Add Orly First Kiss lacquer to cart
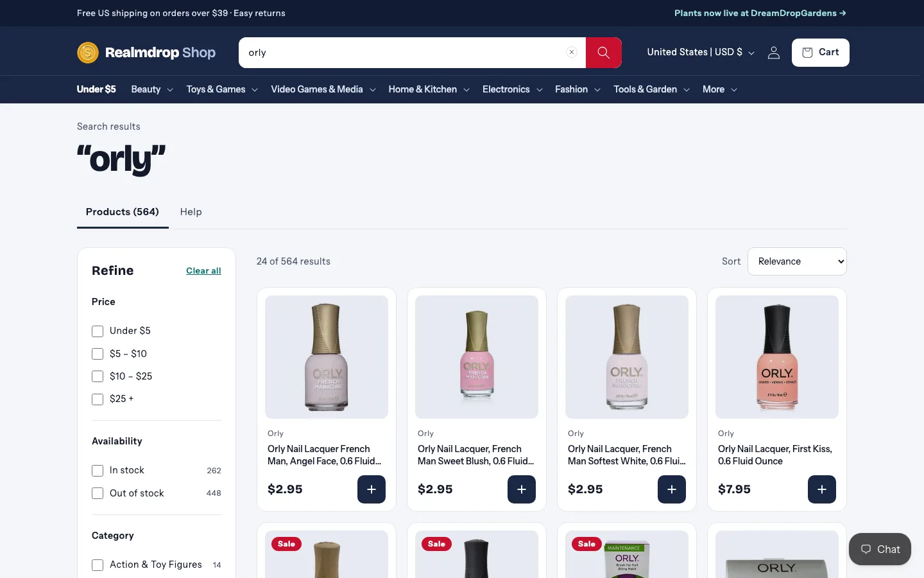The height and width of the screenshot is (578, 924). coord(822,489)
